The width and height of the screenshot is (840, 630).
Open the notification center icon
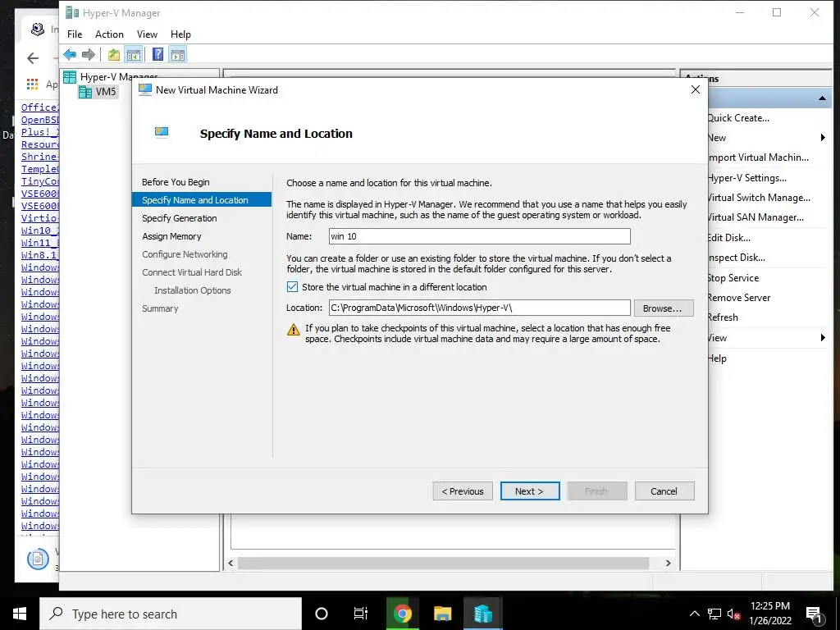click(x=814, y=614)
